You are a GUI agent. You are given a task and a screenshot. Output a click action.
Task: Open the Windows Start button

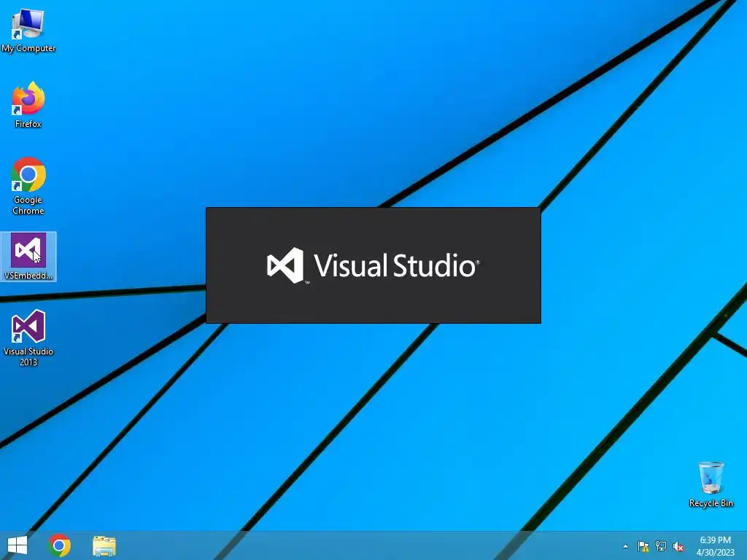point(18,545)
